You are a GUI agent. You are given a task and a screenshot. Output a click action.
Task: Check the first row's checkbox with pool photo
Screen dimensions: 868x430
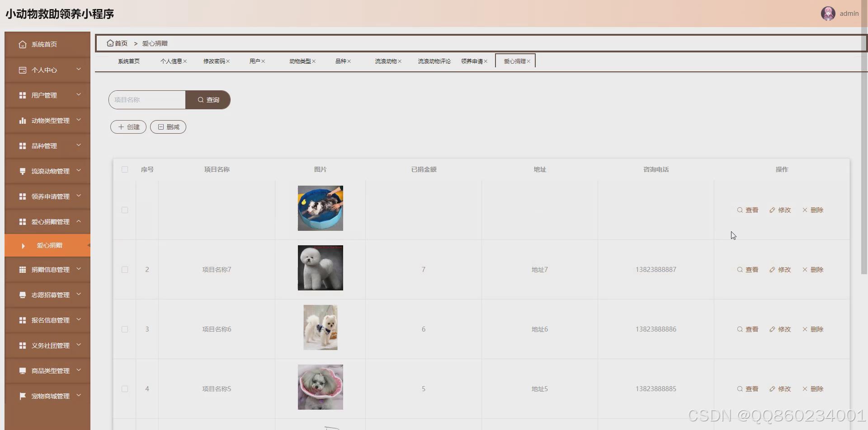(125, 210)
